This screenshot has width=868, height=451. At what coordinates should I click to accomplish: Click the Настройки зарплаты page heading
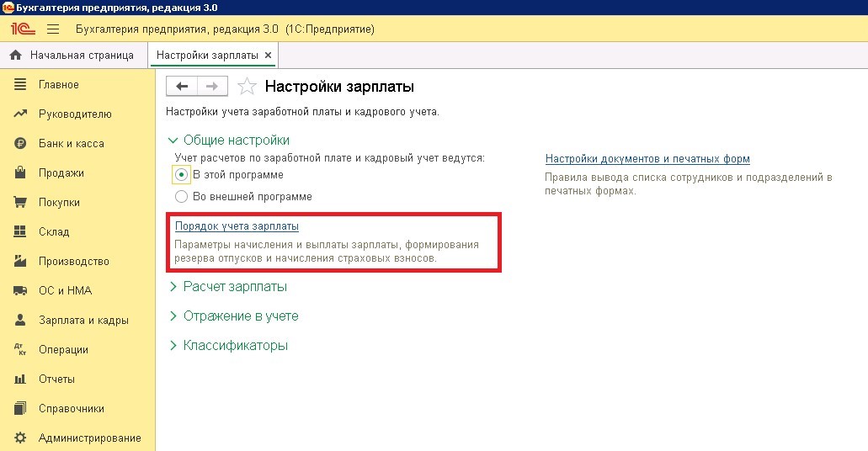pos(339,87)
